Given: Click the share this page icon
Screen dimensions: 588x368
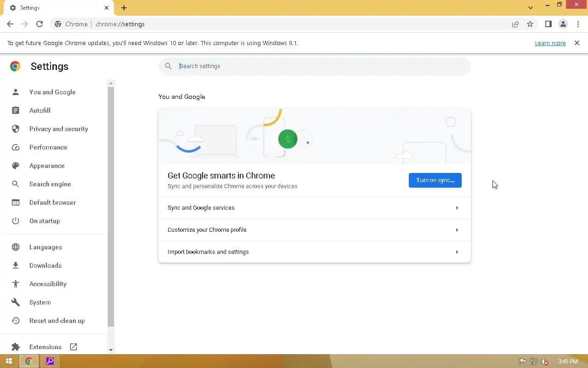Looking at the screenshot, I should pyautogui.click(x=515, y=24).
